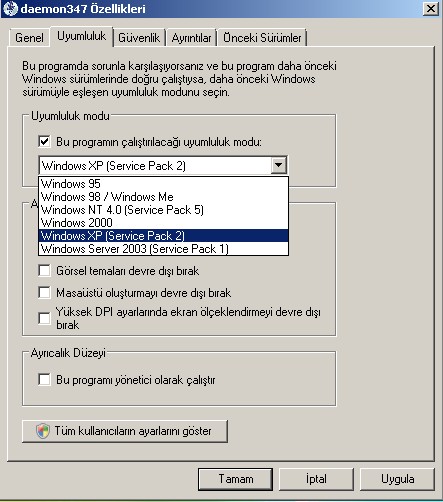Switch to the Genel tab
Screen dimensions: 443x502
pyautogui.click(x=29, y=38)
